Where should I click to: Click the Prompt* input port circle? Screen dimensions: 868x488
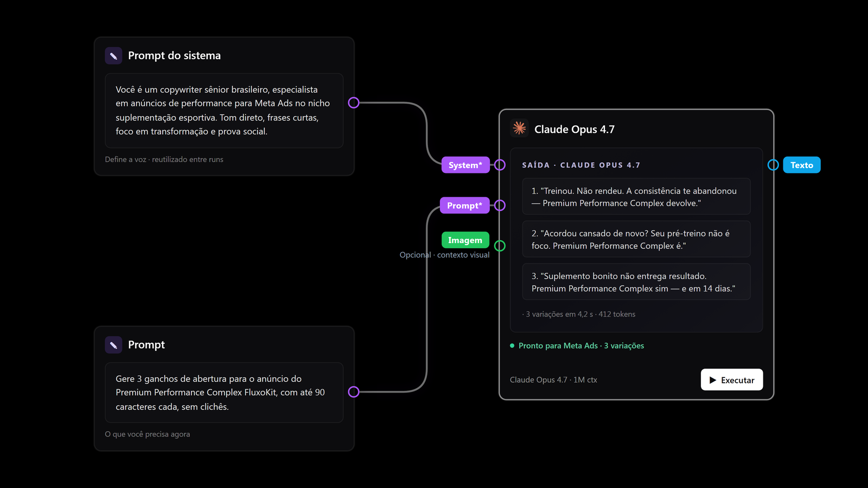[500, 205]
